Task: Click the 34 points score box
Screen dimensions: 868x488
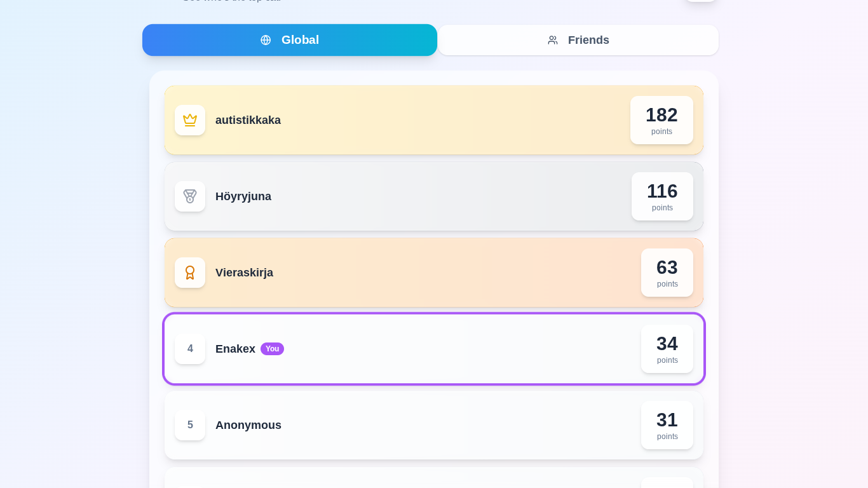Action: [x=667, y=349]
